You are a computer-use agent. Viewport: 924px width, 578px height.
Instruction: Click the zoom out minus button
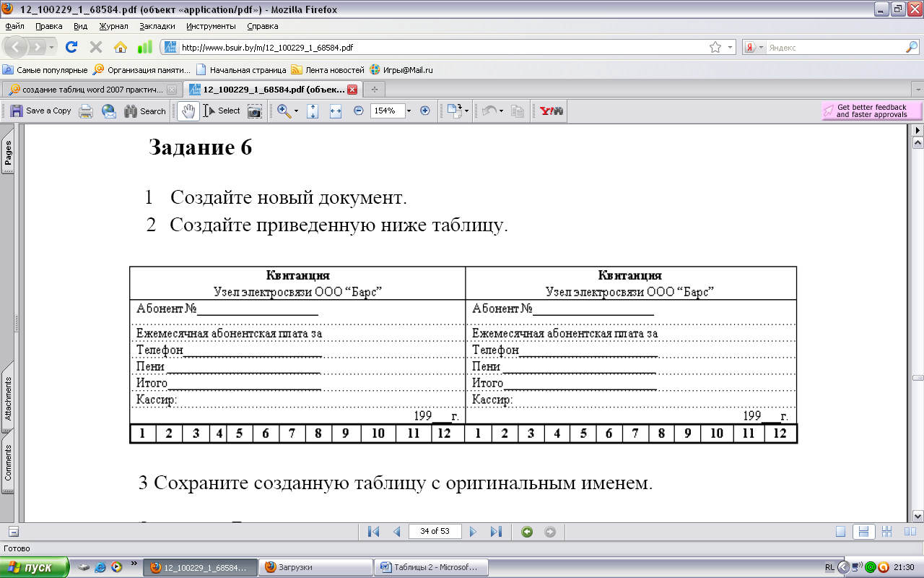[359, 111]
